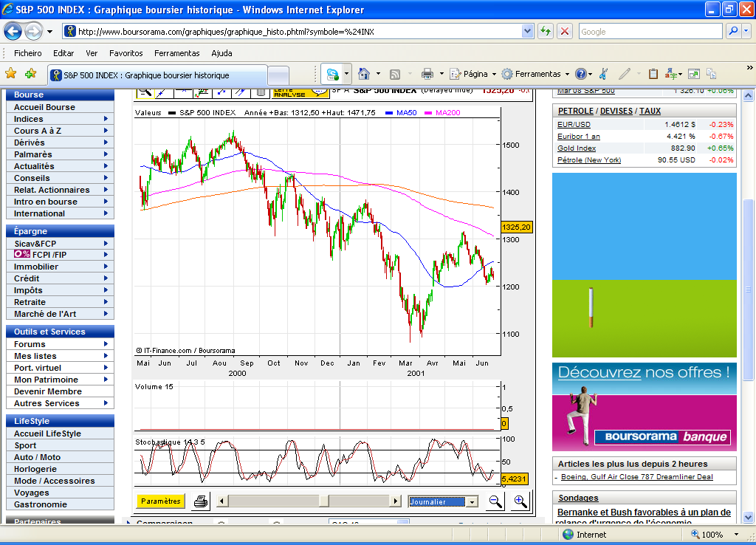Screen dimensions: 756x545
Task: Refresh the page using the green arrows icon
Action: click(546, 31)
